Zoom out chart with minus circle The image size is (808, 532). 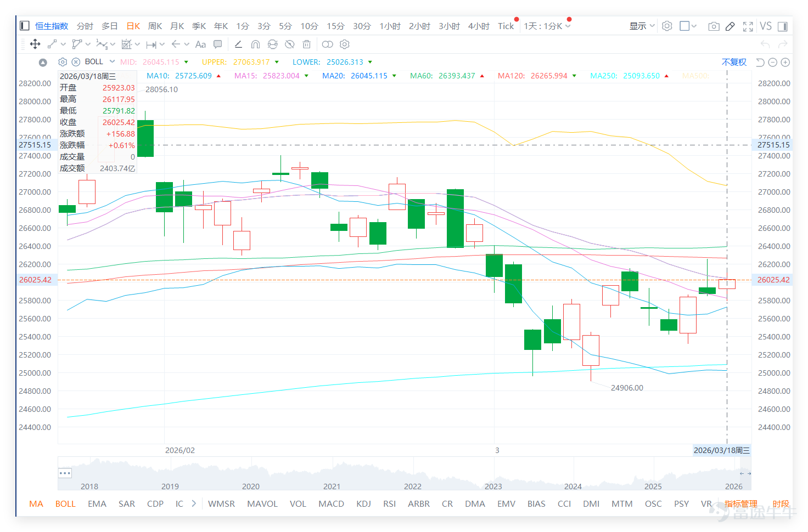click(772, 63)
